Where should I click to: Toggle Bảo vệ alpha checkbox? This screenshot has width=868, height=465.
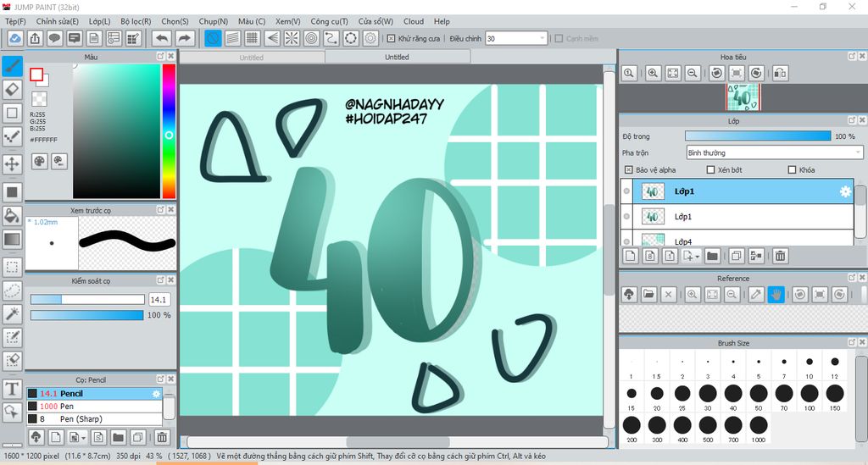628,169
